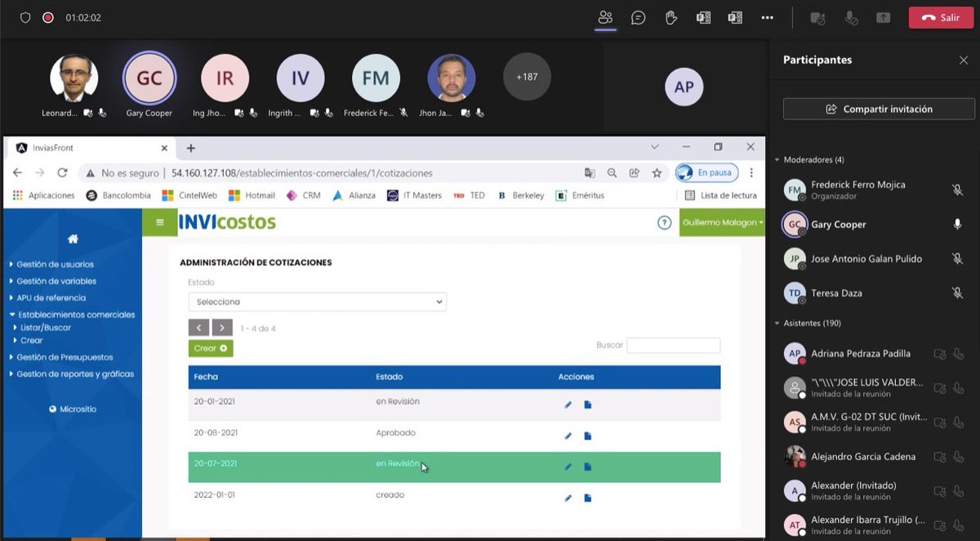
Task: Click the share content tray icon
Action: [883, 17]
